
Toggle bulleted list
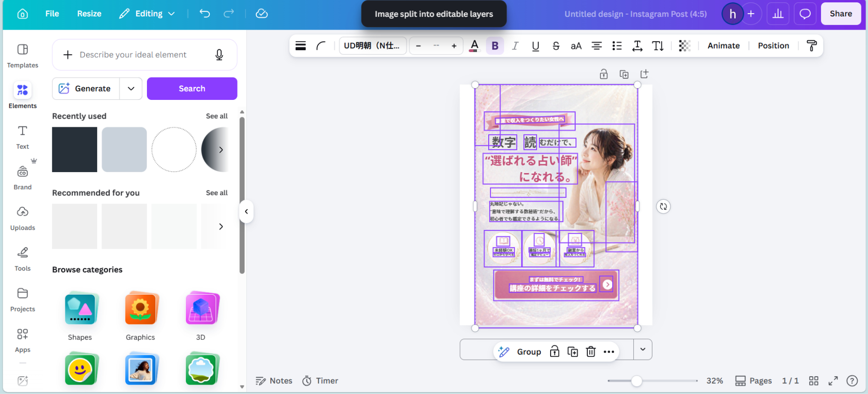point(617,45)
